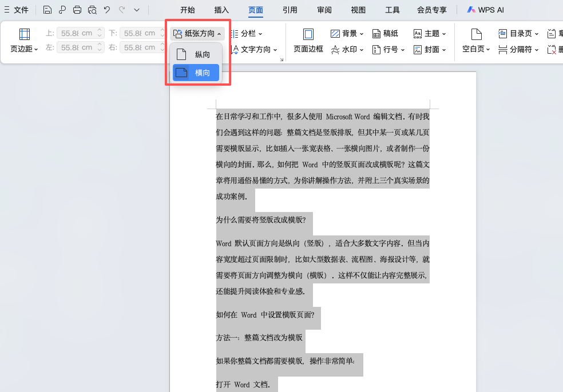Open the 水印 watermark tool

(348, 50)
